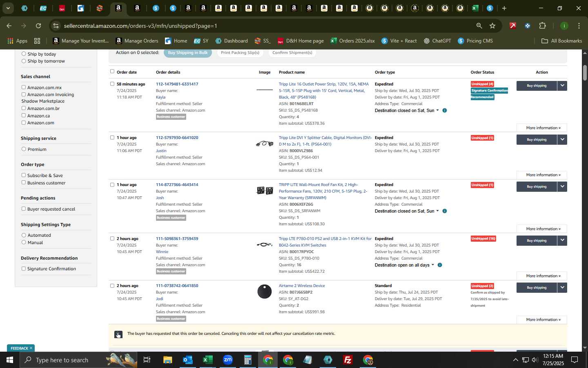Open Buy shipping dropdown for Winnie's order
Image resolution: width=588 pixels, height=368 pixels.
pyautogui.click(x=562, y=240)
